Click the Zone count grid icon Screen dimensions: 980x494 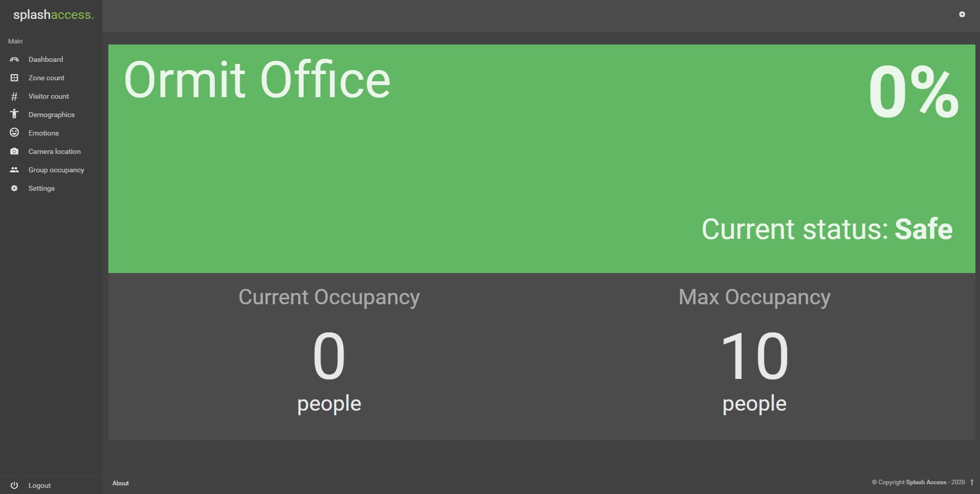(14, 78)
